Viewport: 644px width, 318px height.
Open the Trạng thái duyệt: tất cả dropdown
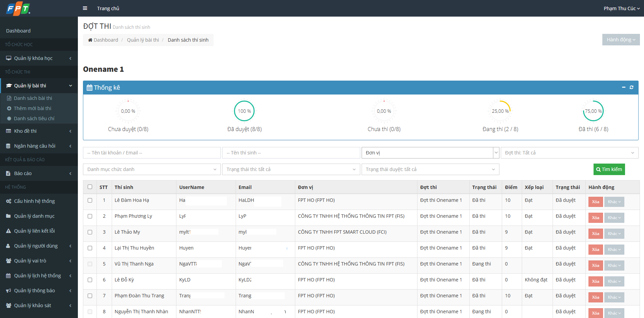[430, 169]
